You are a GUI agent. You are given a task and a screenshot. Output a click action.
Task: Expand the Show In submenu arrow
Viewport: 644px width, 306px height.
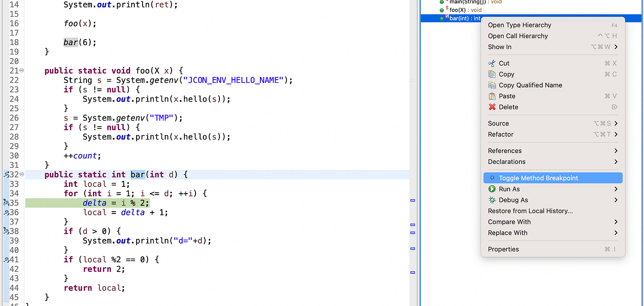coord(615,47)
